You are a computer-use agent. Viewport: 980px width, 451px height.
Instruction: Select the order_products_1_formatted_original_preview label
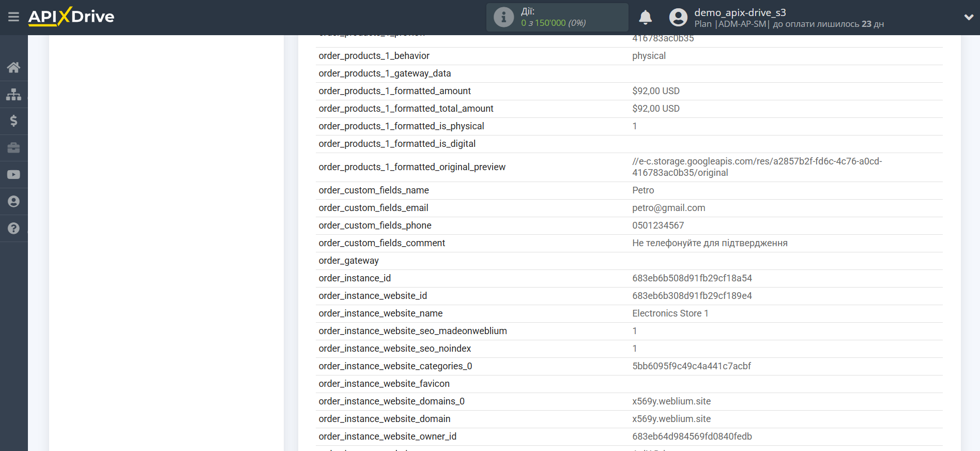click(x=412, y=167)
